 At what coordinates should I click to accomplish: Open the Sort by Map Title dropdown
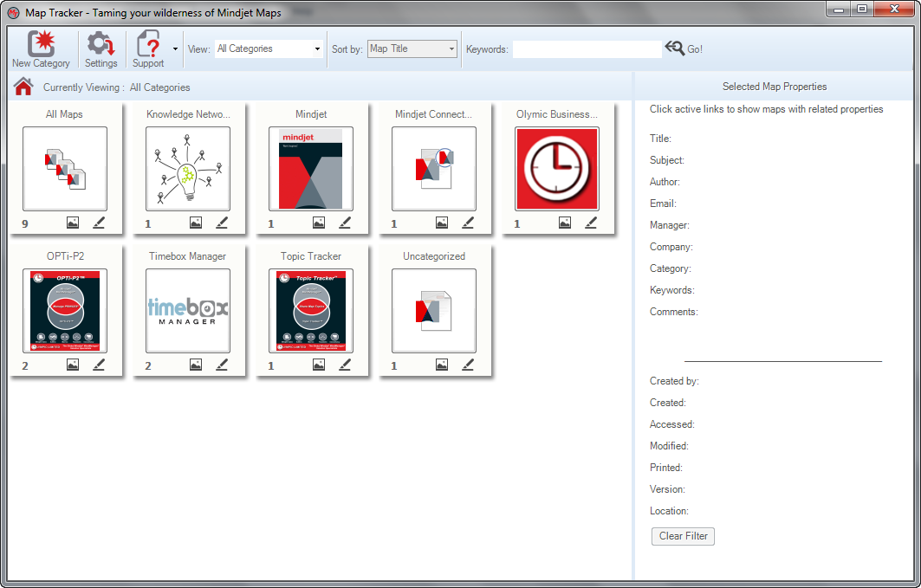[x=412, y=49]
